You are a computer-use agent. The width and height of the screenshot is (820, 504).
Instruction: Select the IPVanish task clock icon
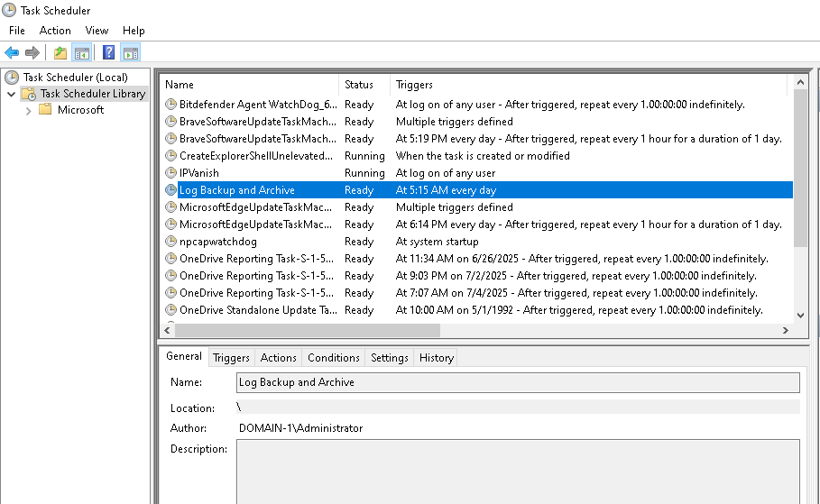pyautogui.click(x=171, y=173)
